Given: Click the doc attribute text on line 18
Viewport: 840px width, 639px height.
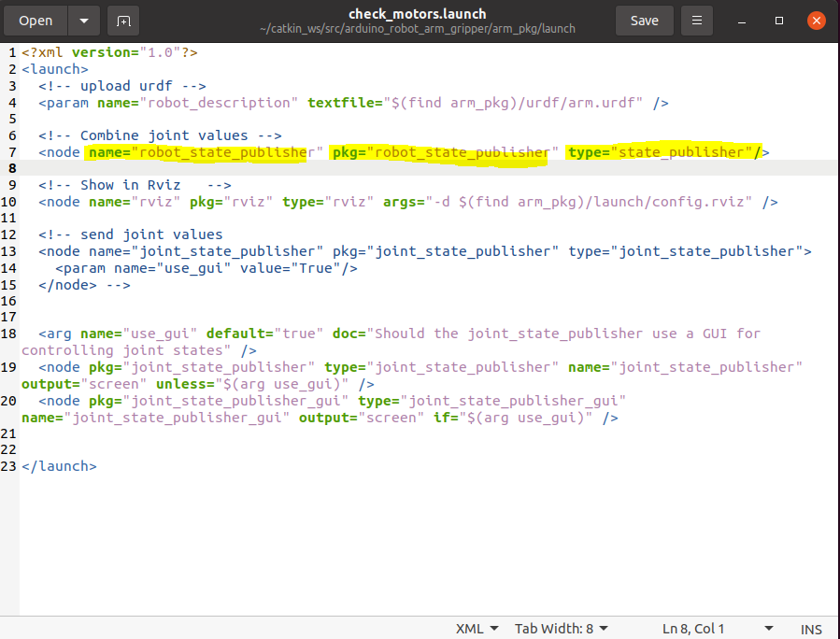Looking at the screenshot, I should [547, 334].
